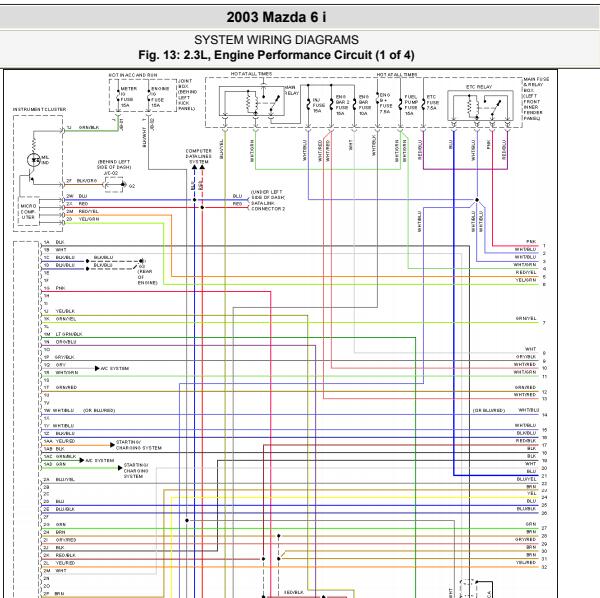Click the '1B WHT' connector pin label

[x=55, y=250]
